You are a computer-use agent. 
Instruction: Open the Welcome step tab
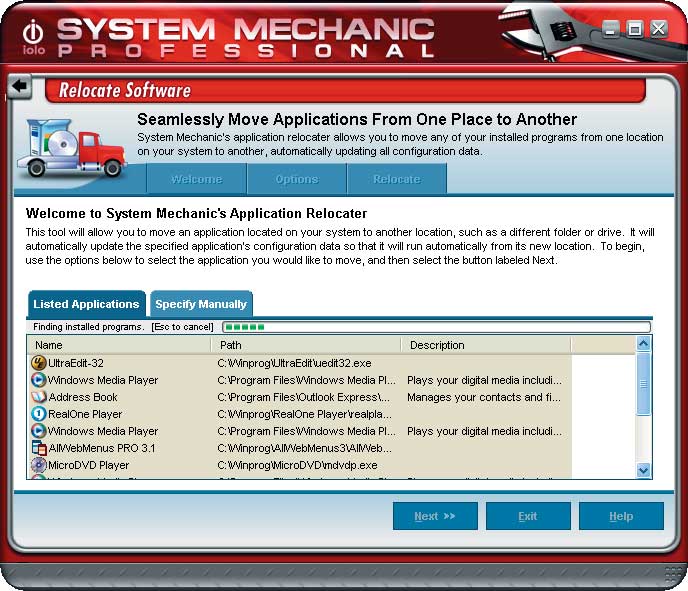[x=196, y=179]
